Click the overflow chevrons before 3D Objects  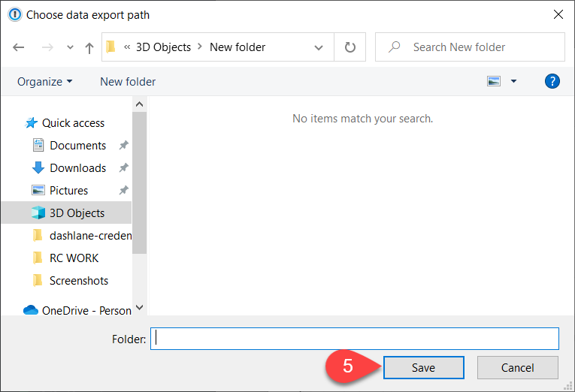127,47
